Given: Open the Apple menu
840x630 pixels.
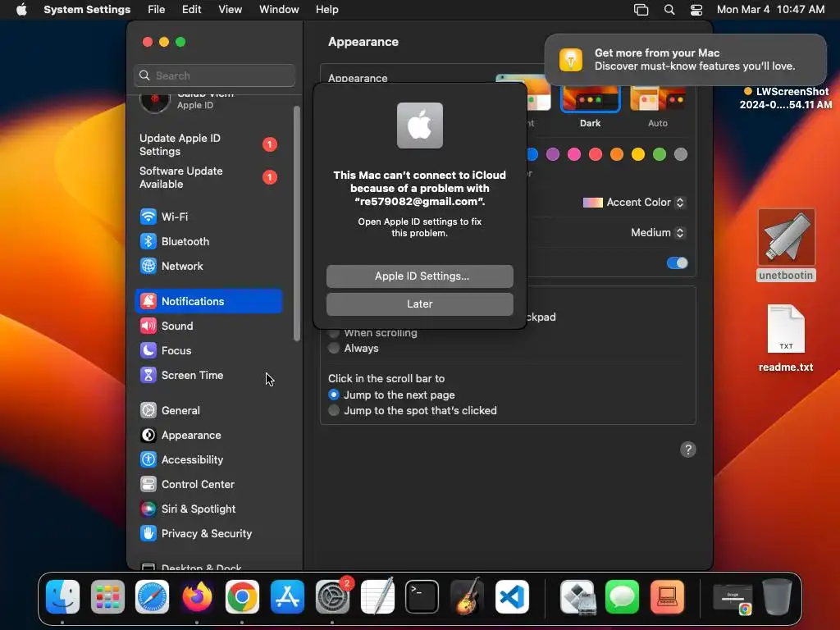Looking at the screenshot, I should point(21,10).
